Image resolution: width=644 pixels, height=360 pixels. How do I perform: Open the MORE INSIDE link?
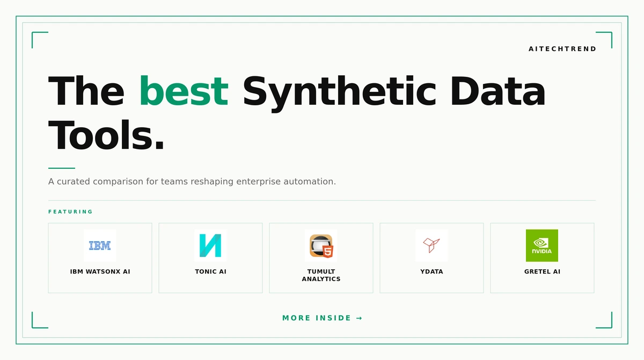click(x=322, y=318)
